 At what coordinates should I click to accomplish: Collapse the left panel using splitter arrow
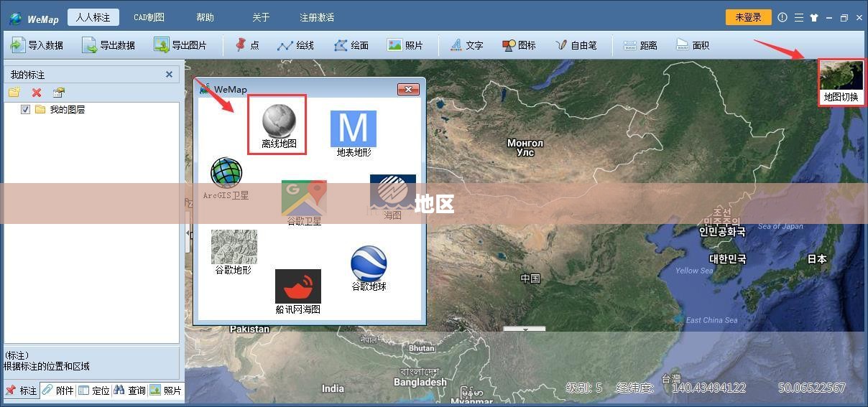coord(188,233)
